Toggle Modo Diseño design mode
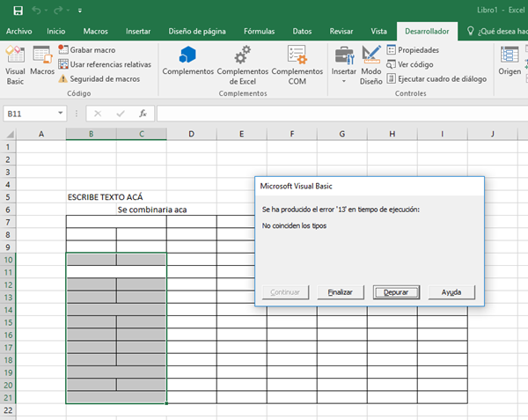Screen dimensions: 528x420 coord(371,64)
